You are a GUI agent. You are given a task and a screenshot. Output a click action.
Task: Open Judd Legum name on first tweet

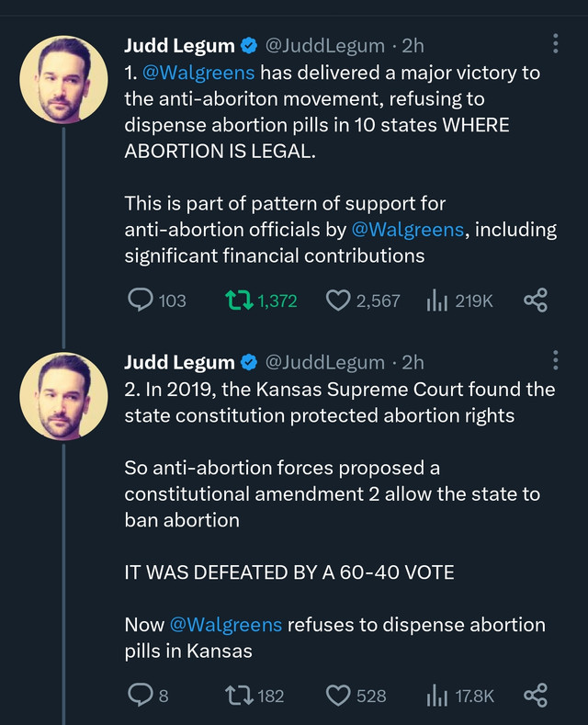(179, 46)
